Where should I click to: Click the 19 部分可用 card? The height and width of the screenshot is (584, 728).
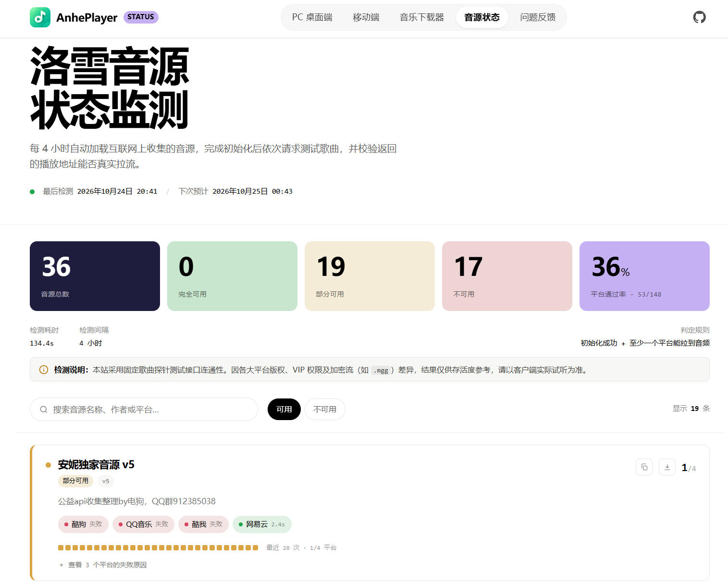tap(370, 276)
